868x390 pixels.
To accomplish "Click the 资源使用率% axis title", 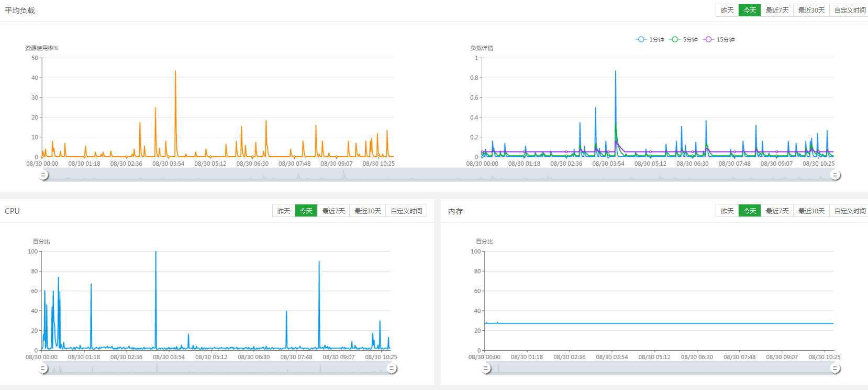I will coord(42,48).
